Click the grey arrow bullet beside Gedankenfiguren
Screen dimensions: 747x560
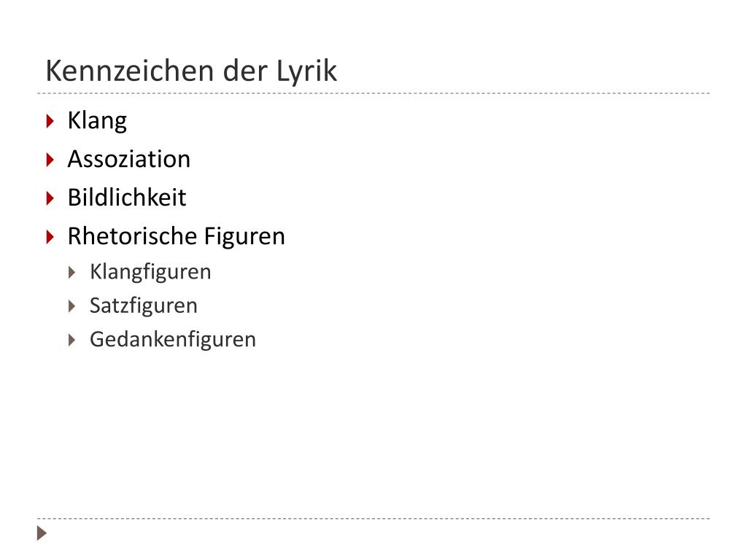click(x=72, y=340)
